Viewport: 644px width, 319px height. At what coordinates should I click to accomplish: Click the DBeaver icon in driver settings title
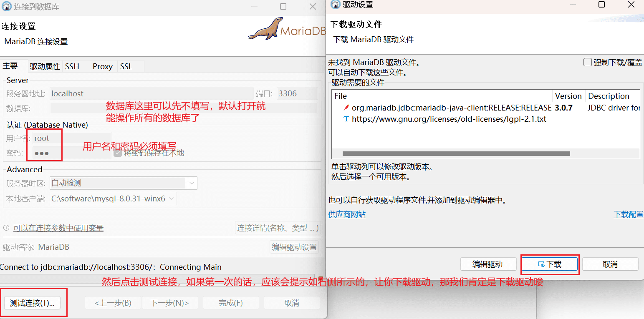pos(335,5)
